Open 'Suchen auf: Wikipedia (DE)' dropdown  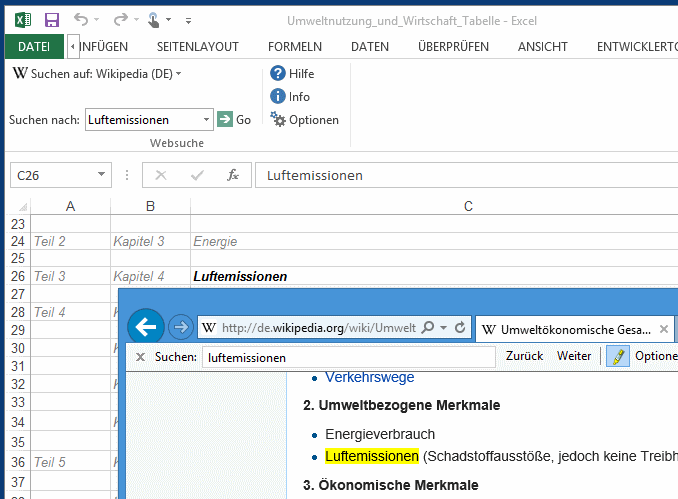97,74
